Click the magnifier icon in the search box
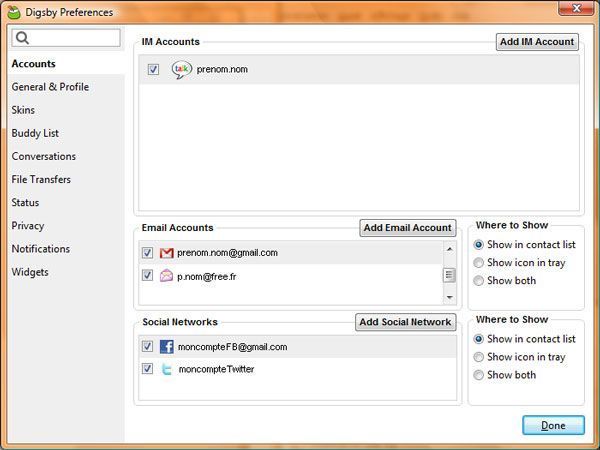The height and width of the screenshot is (450, 600). tap(23, 38)
